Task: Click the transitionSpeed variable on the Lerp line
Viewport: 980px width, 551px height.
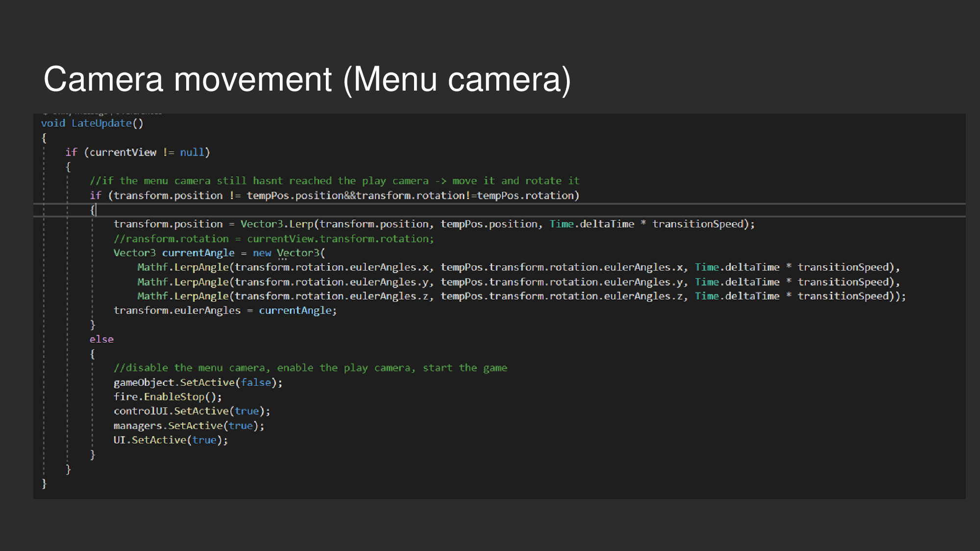Action: click(699, 224)
